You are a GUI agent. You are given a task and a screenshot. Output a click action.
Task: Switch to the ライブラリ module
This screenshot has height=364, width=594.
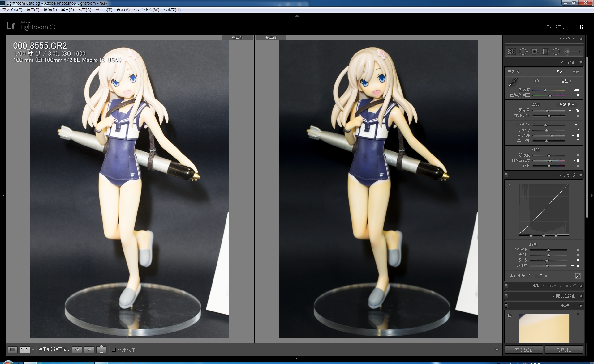(x=555, y=27)
